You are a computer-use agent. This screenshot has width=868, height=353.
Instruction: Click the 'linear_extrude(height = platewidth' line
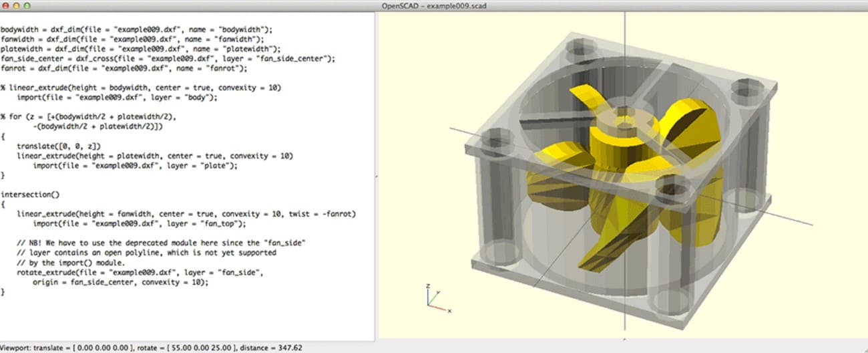pos(155,156)
